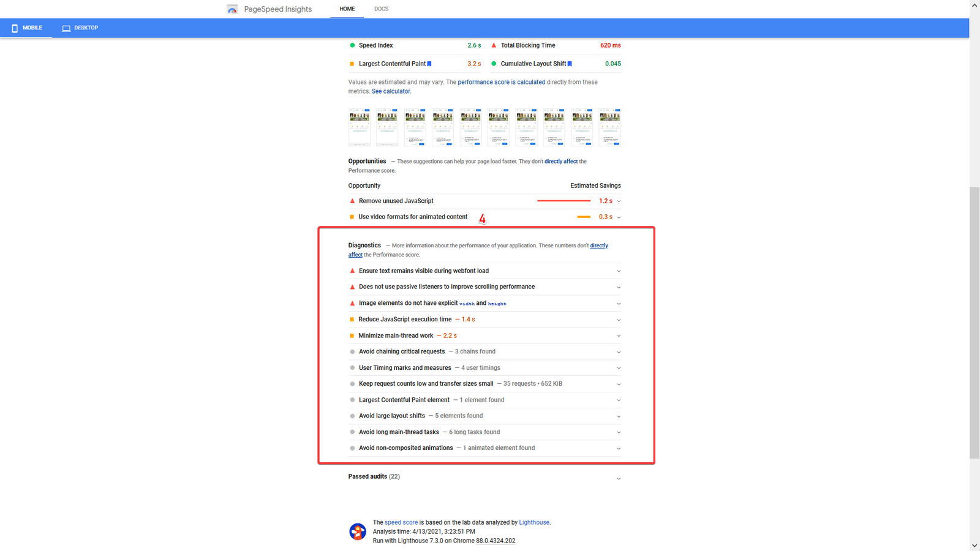This screenshot has width=980, height=551.
Task: Click the 2.6 s Speed Index value
Action: (x=474, y=45)
